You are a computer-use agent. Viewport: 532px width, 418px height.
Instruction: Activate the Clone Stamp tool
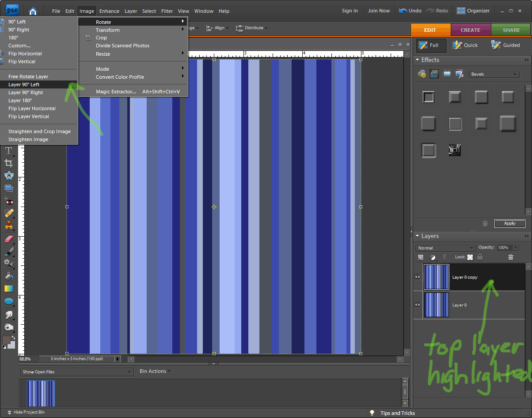[8, 226]
